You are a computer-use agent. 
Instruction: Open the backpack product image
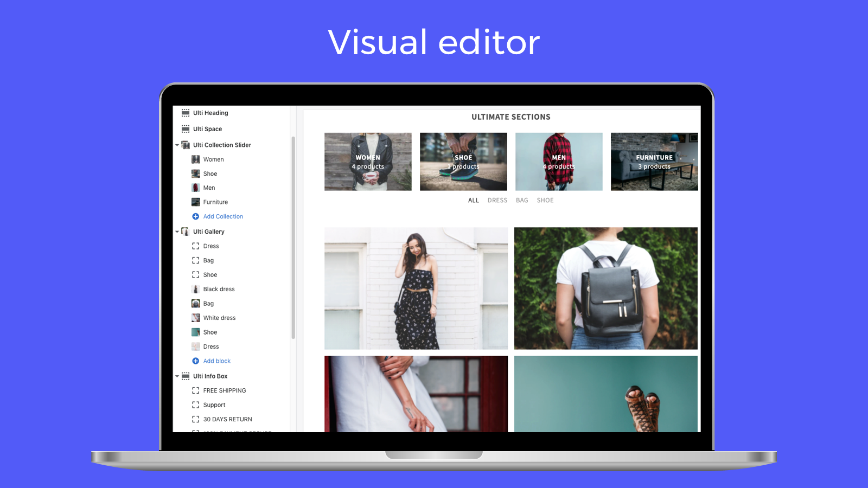[x=606, y=288]
